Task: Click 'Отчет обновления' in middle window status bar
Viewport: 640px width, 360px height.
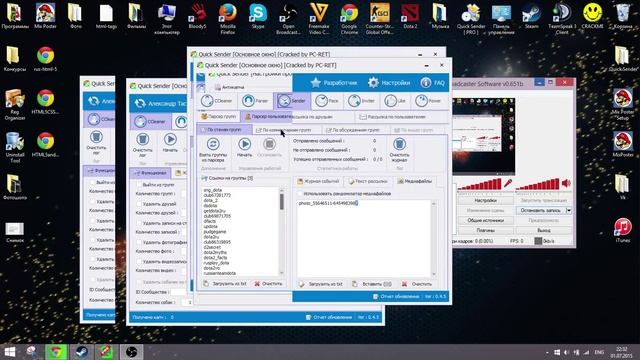Action: tap(329, 317)
